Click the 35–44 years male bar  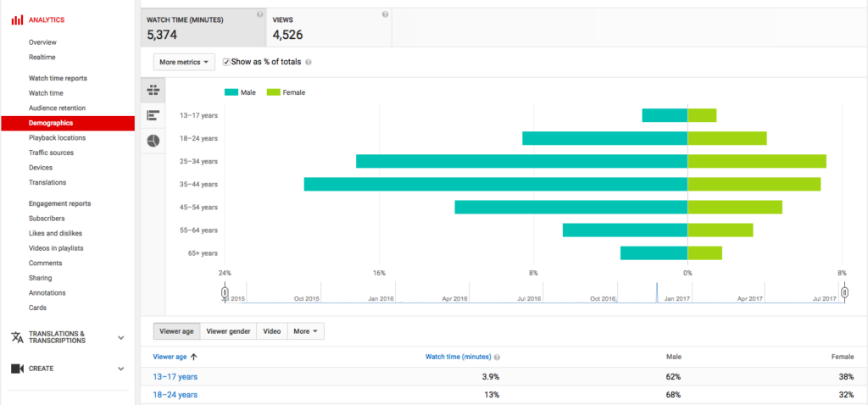496,184
